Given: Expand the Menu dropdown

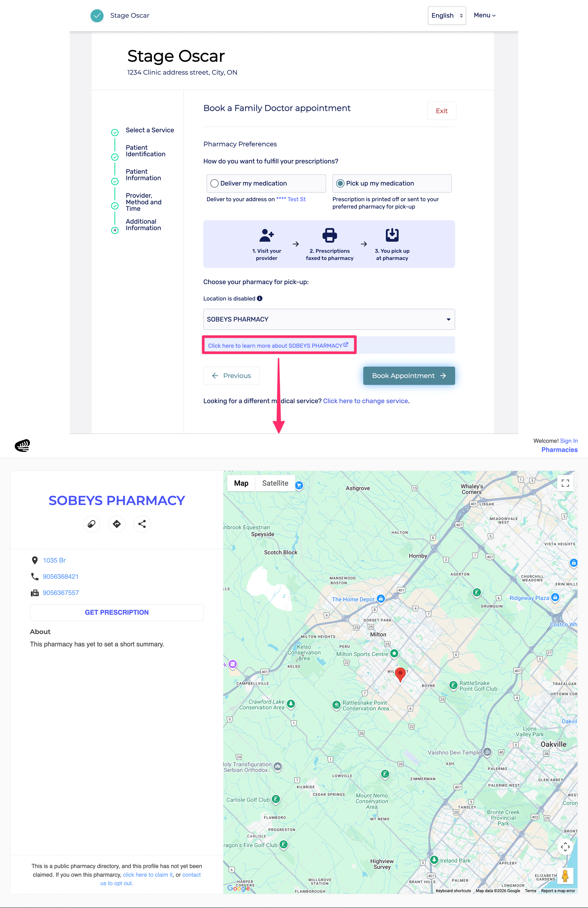Looking at the screenshot, I should (484, 15).
